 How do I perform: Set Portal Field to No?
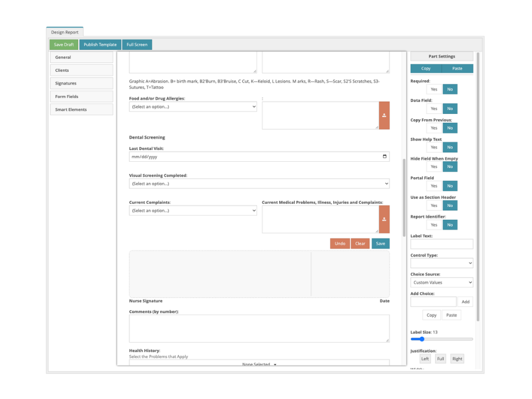tap(450, 186)
